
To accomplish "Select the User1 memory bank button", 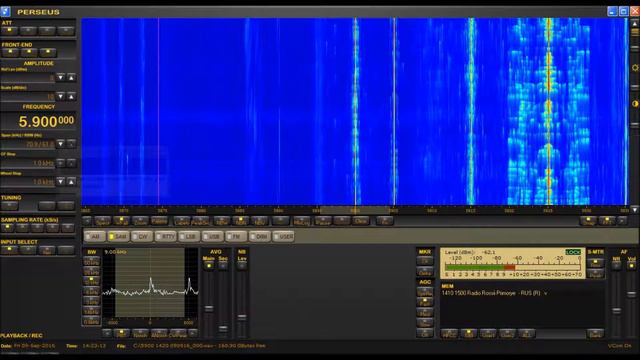I will [487, 333].
